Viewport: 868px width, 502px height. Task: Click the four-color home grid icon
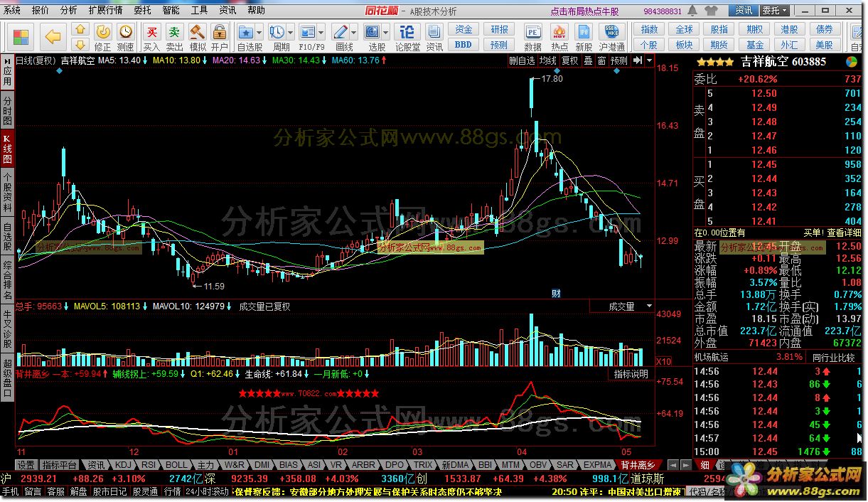(x=21, y=36)
